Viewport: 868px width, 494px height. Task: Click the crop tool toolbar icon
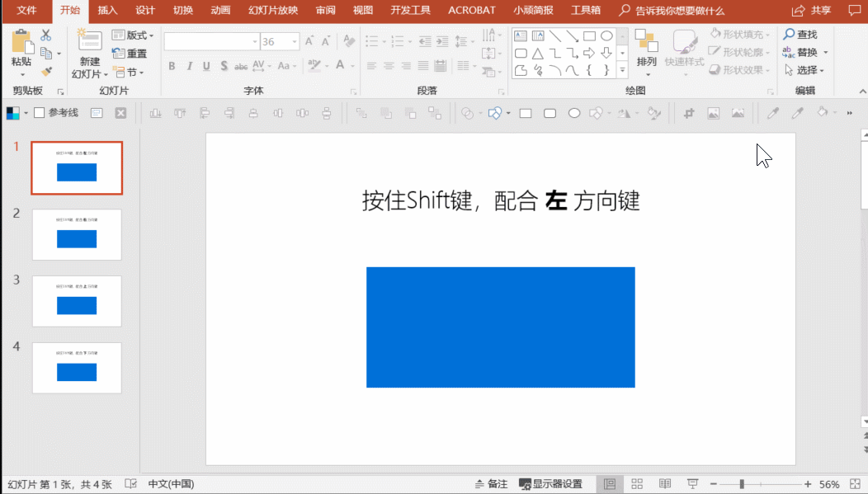coord(689,114)
